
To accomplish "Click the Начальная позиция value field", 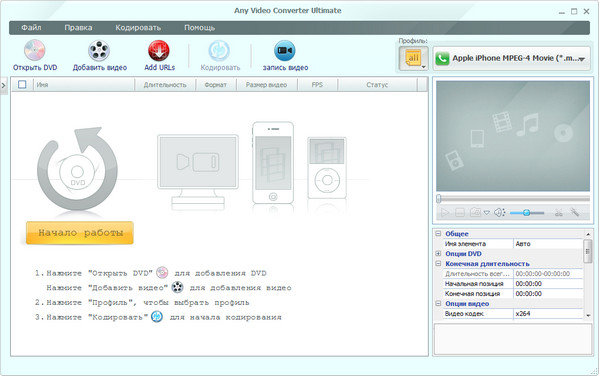I will pyautogui.click(x=548, y=284).
